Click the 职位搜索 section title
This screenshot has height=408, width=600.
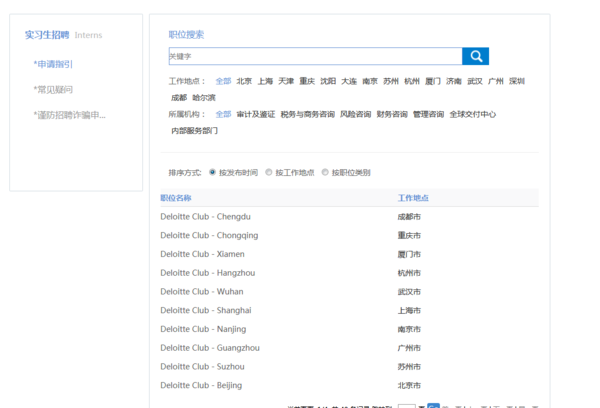(x=186, y=34)
